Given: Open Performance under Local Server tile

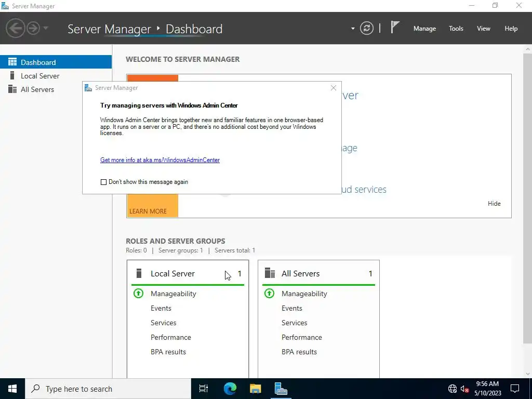Looking at the screenshot, I should point(170,337).
